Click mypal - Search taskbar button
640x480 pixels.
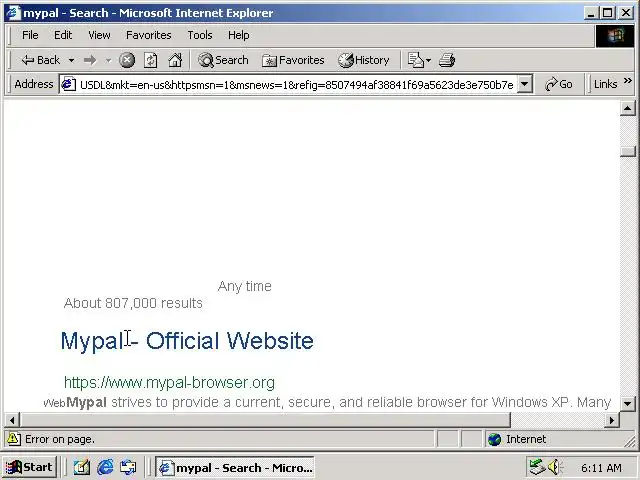click(235, 467)
